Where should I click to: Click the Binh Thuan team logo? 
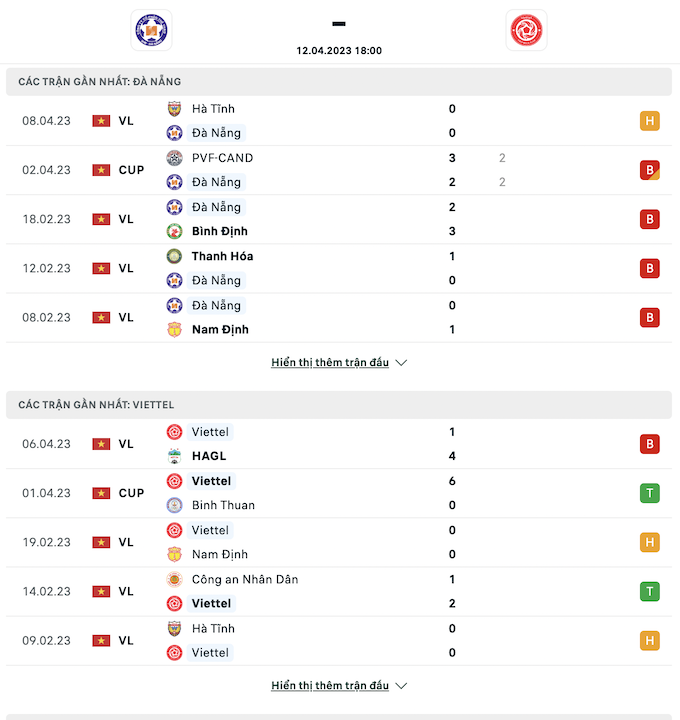coord(174,505)
